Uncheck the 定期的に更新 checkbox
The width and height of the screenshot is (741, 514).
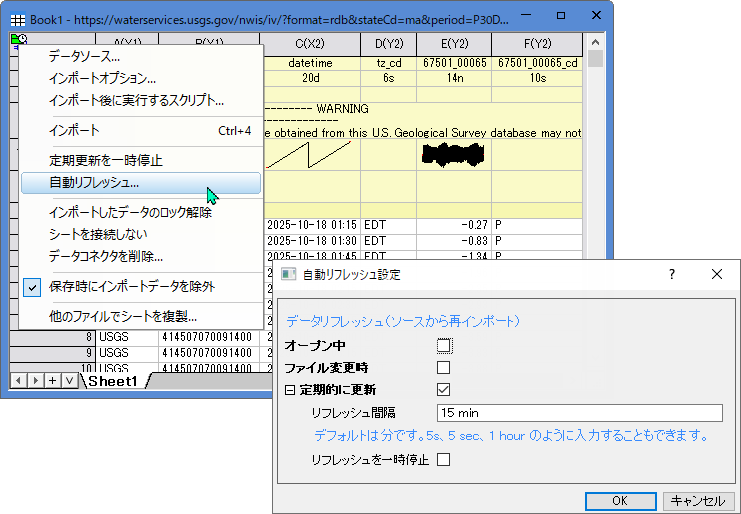(444, 390)
